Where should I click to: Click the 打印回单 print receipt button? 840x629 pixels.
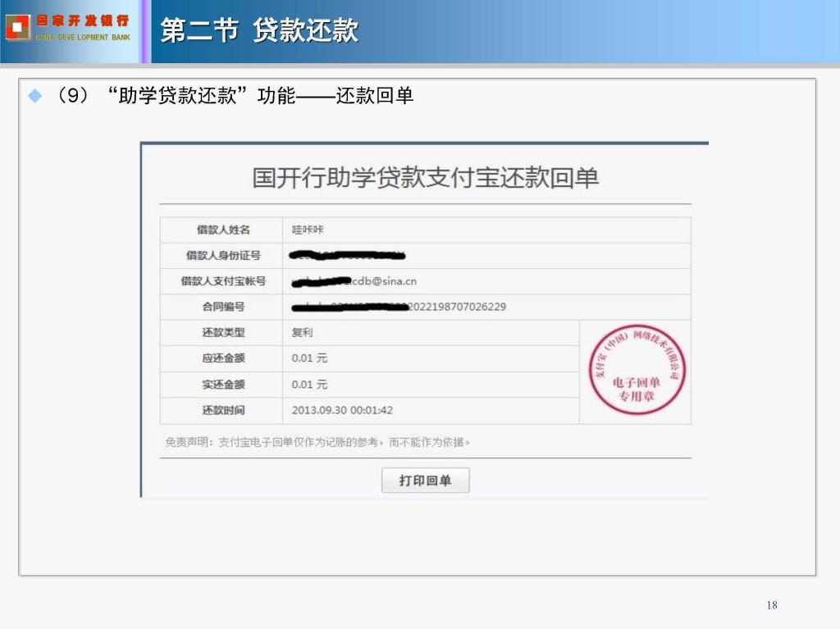426,480
